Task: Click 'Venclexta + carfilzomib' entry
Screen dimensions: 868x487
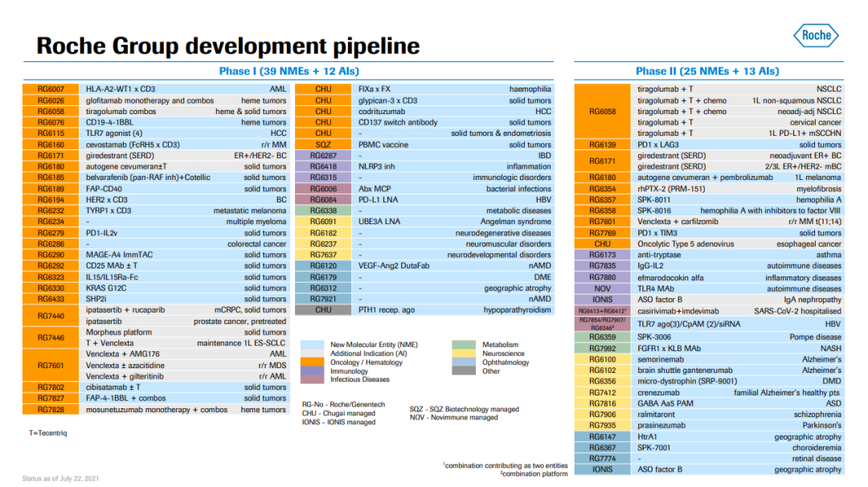Action: click(x=678, y=222)
